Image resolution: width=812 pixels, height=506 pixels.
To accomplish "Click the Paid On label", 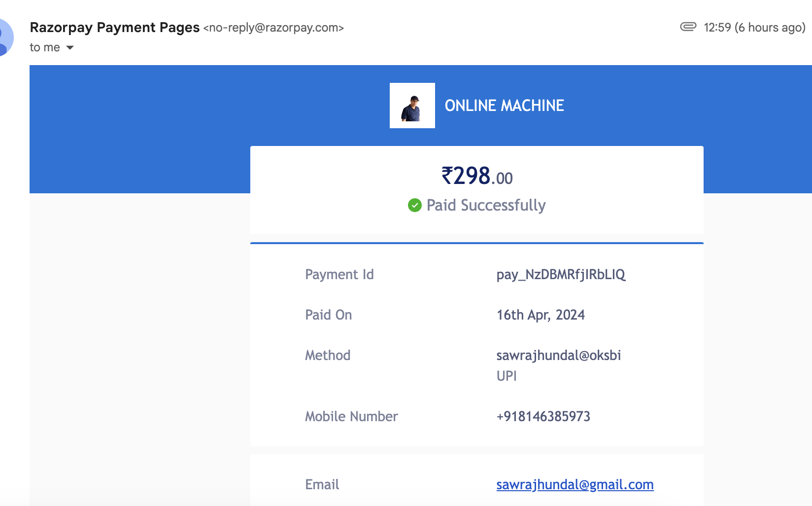I will 329,315.
